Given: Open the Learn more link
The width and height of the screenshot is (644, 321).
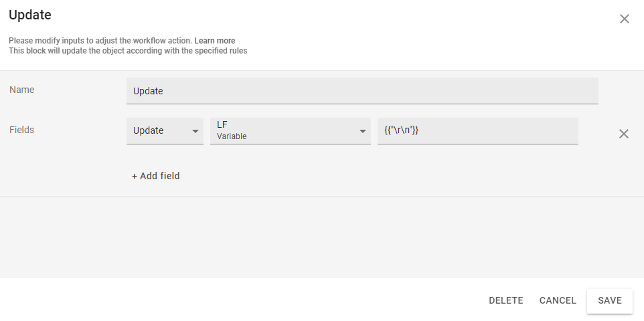Looking at the screenshot, I should point(214,41).
